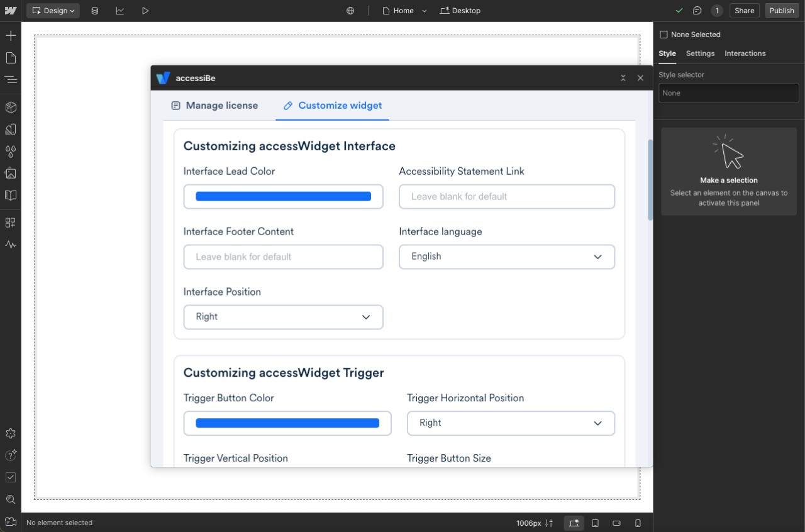This screenshot has height=532, width=805.
Task: Switch to the Customize widget tab
Action: 333,106
